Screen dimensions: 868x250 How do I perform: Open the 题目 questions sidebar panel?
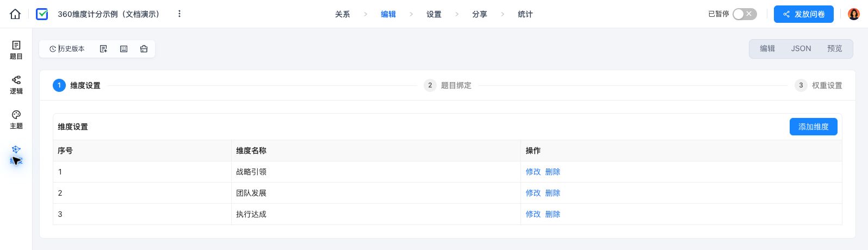point(16,50)
